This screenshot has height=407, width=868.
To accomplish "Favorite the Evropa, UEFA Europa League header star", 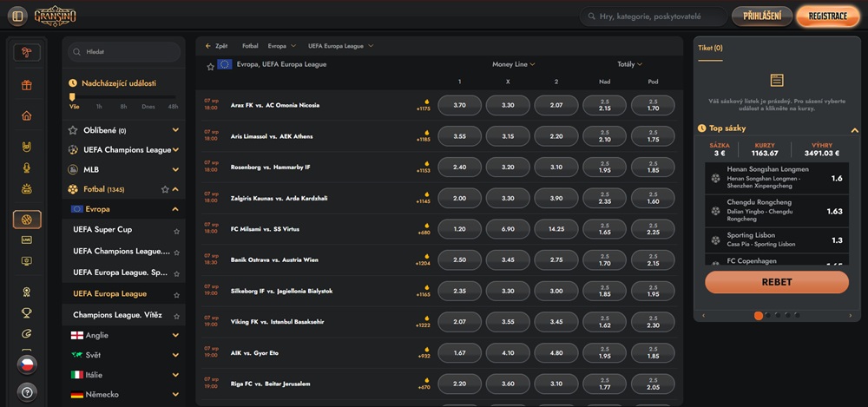I will (210, 66).
